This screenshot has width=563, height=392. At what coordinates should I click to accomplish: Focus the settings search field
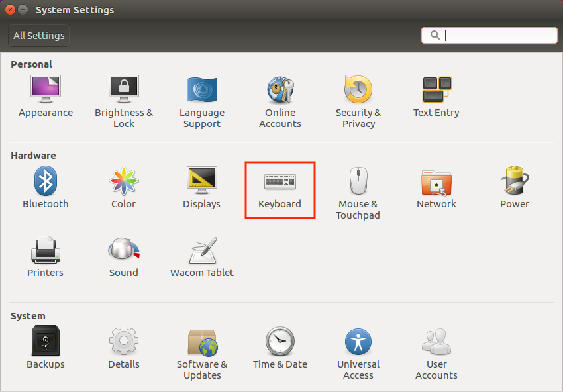(x=489, y=36)
